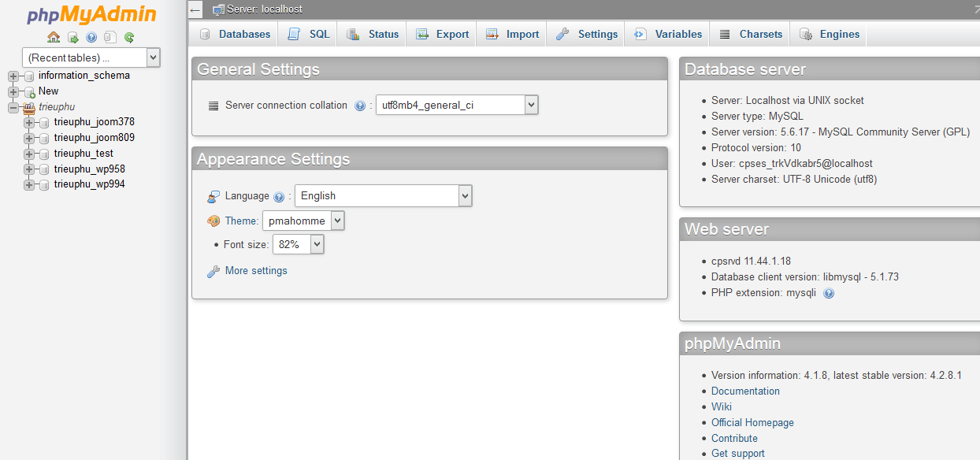This screenshot has height=460, width=980.
Task: Click the server icon in the breadcrumb
Action: (x=219, y=9)
